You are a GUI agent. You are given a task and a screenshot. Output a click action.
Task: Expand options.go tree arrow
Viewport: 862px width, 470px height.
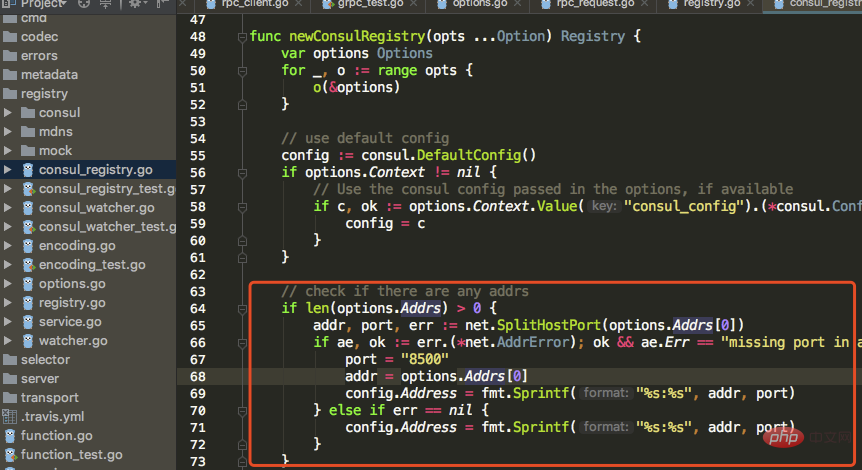click(8, 284)
